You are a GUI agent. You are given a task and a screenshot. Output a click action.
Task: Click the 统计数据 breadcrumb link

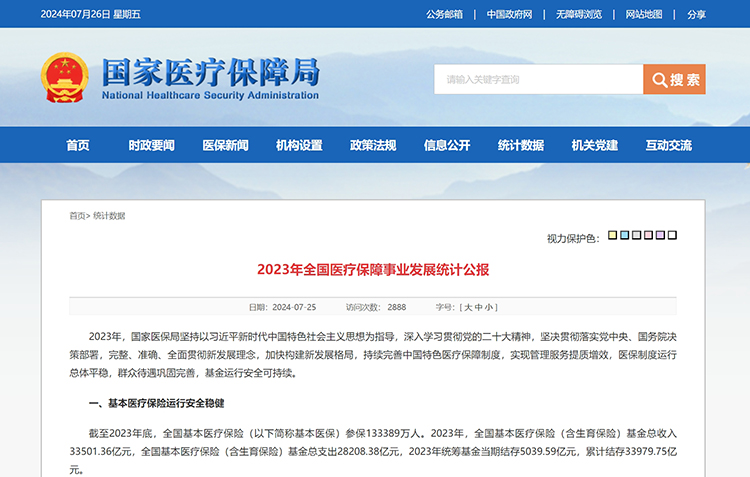point(109,216)
